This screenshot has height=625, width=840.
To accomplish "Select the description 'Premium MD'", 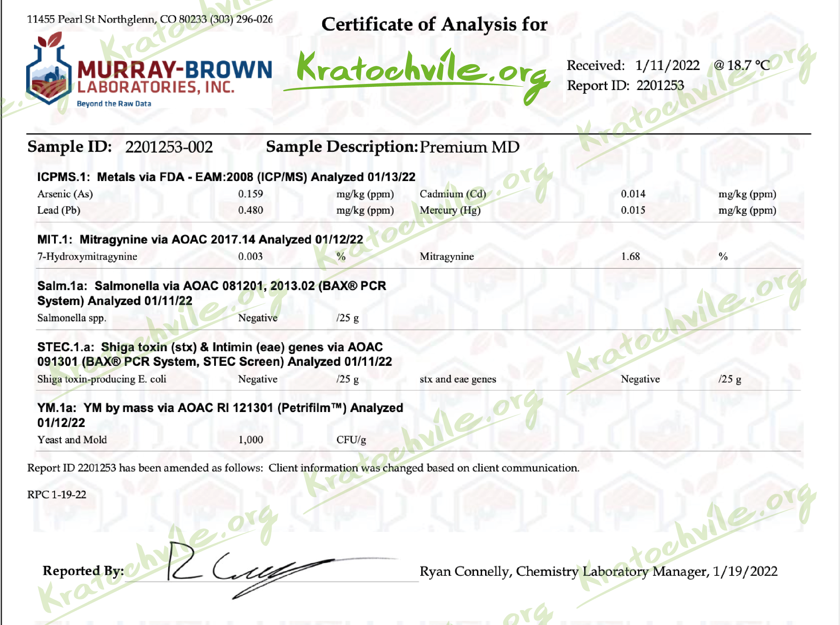I will [469, 147].
